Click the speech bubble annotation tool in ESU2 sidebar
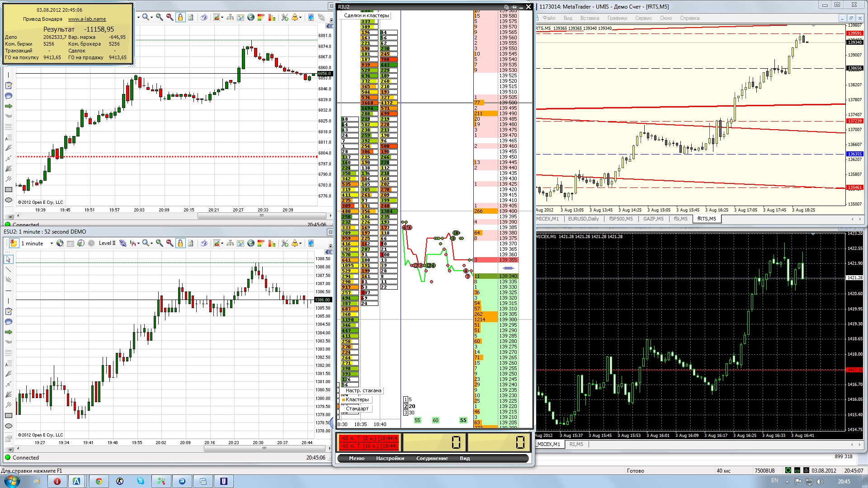This screenshot has width=868, height=488. pos(8,322)
